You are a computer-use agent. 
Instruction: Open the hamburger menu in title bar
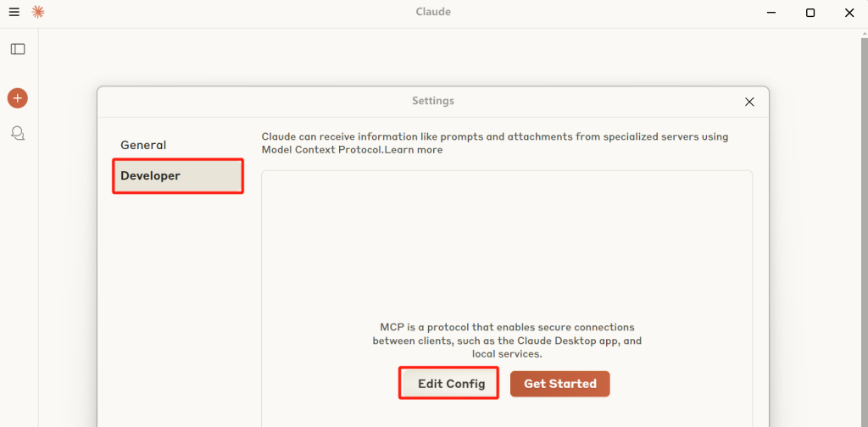coord(14,12)
